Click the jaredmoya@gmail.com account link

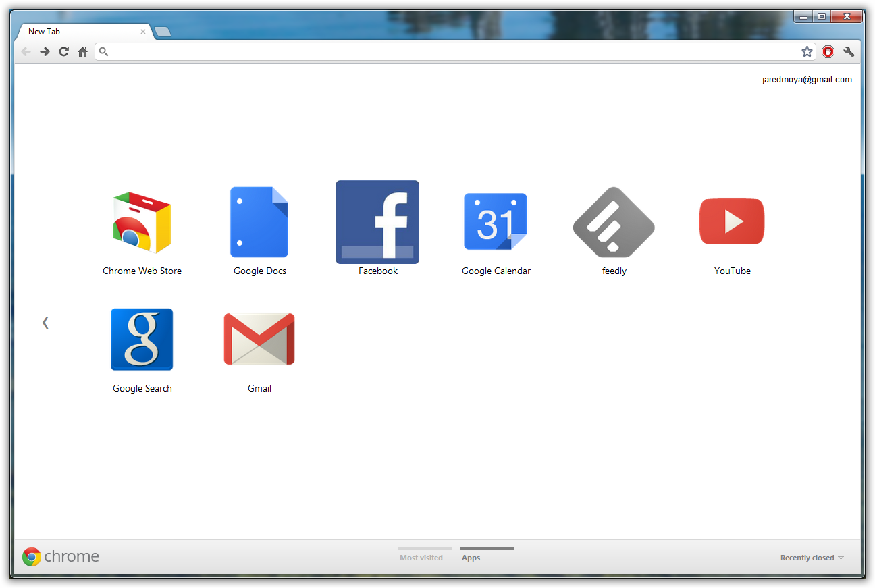pyautogui.click(x=807, y=80)
